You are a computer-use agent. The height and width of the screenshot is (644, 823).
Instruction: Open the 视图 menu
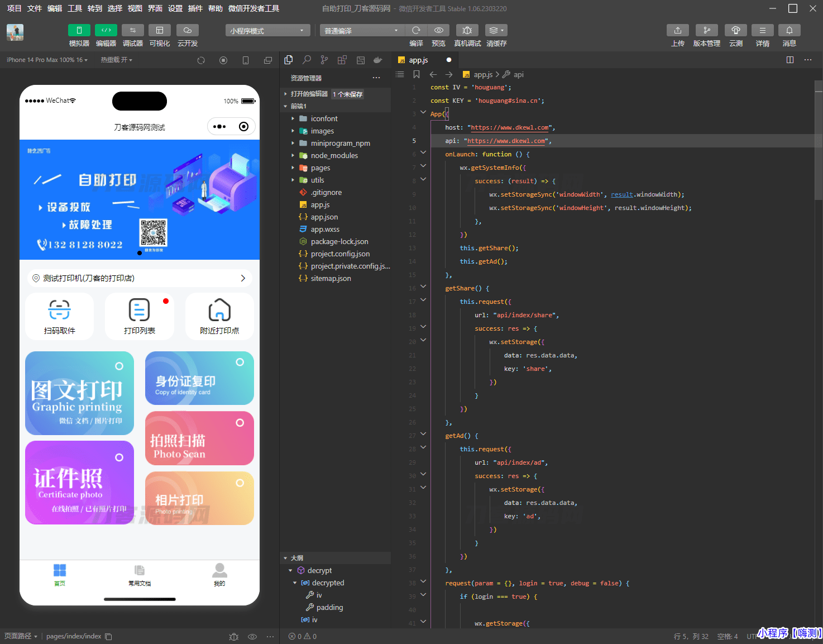point(135,8)
